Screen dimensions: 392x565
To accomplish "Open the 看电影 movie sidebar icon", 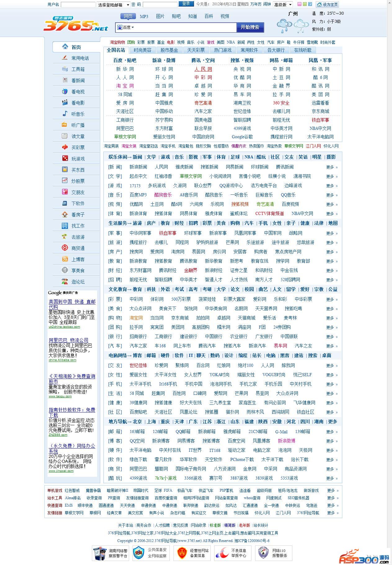I will click(65, 103).
